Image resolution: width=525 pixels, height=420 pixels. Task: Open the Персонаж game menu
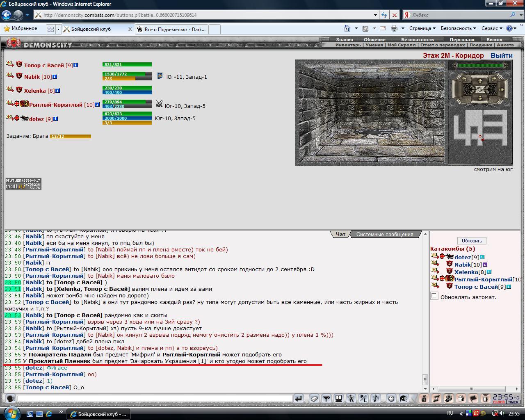point(462,39)
